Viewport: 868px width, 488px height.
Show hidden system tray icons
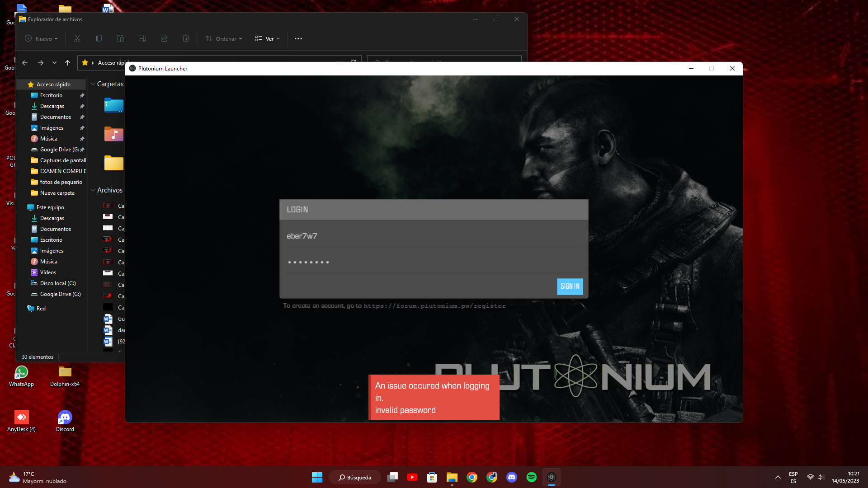pyautogui.click(x=778, y=477)
